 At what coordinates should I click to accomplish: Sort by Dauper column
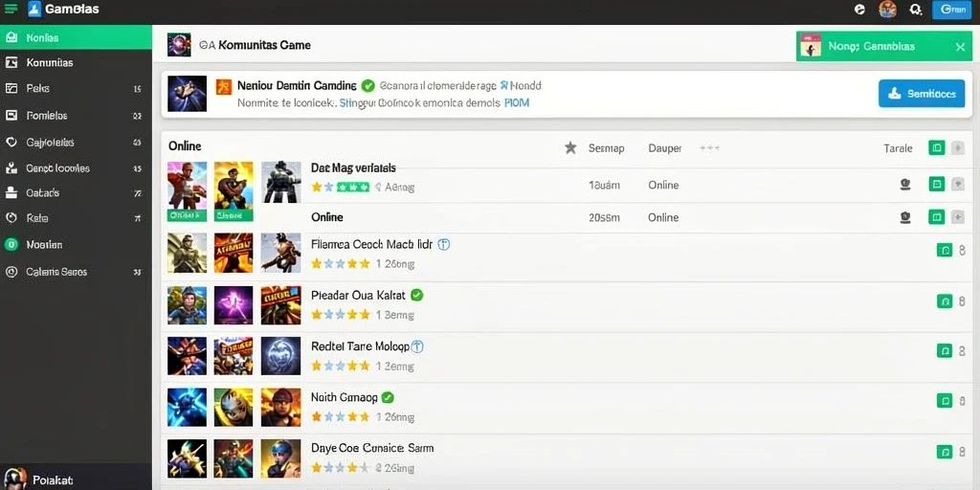click(x=664, y=148)
